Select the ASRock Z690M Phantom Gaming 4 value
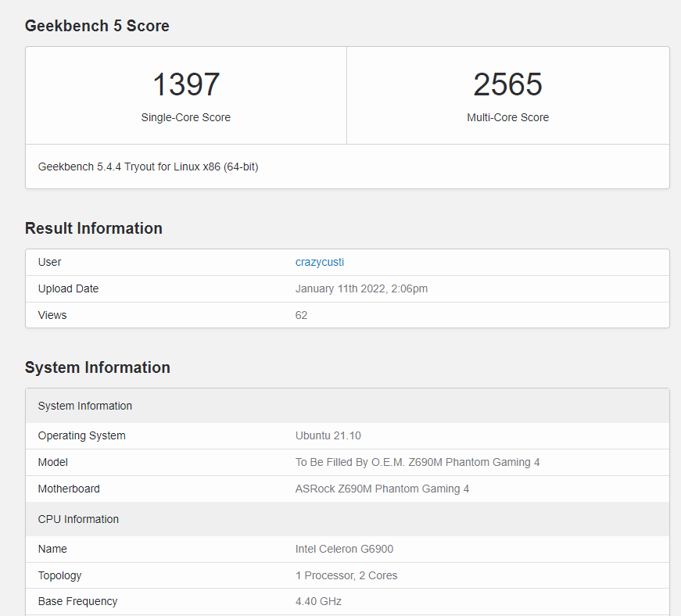Image resolution: width=681 pixels, height=616 pixels. 382,489
